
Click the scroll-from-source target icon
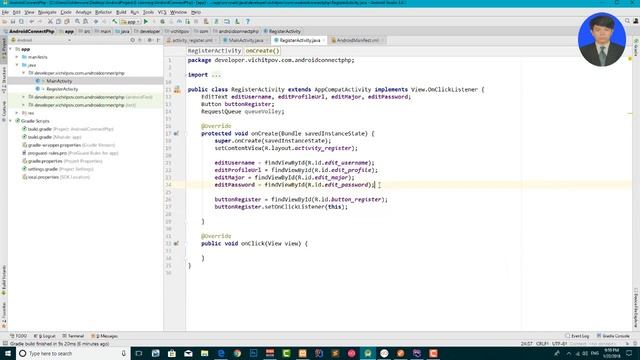point(132,40)
